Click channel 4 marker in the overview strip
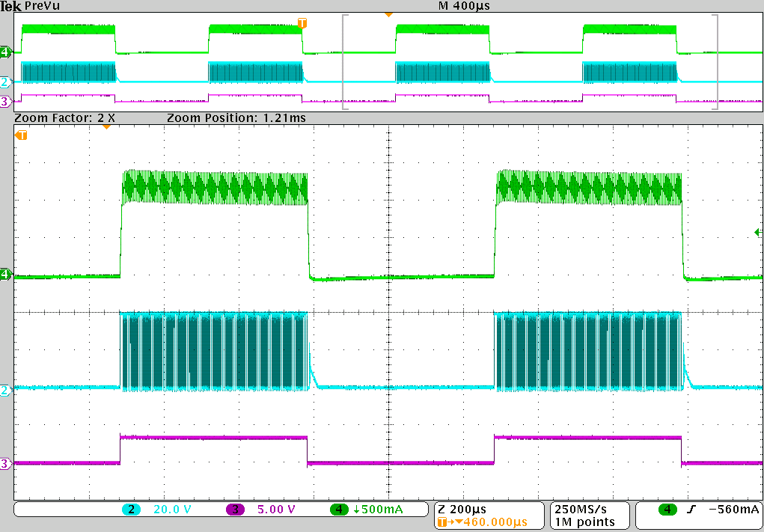 [x=6, y=52]
